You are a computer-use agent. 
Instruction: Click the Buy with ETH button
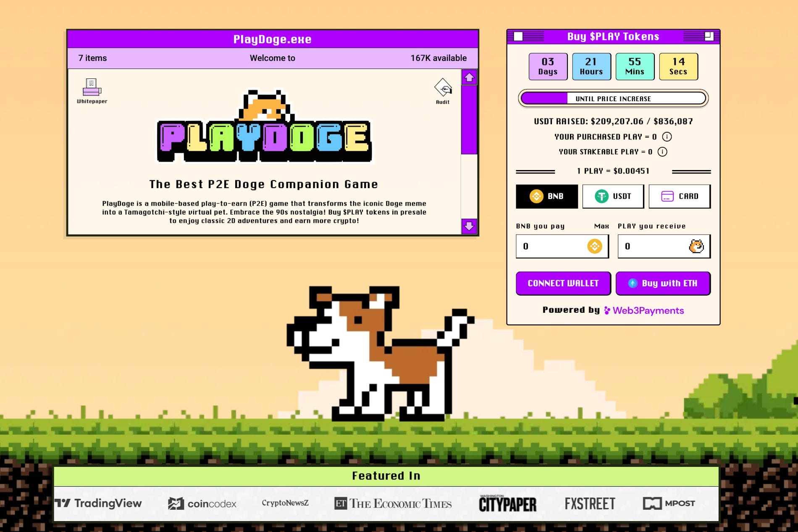point(663,283)
